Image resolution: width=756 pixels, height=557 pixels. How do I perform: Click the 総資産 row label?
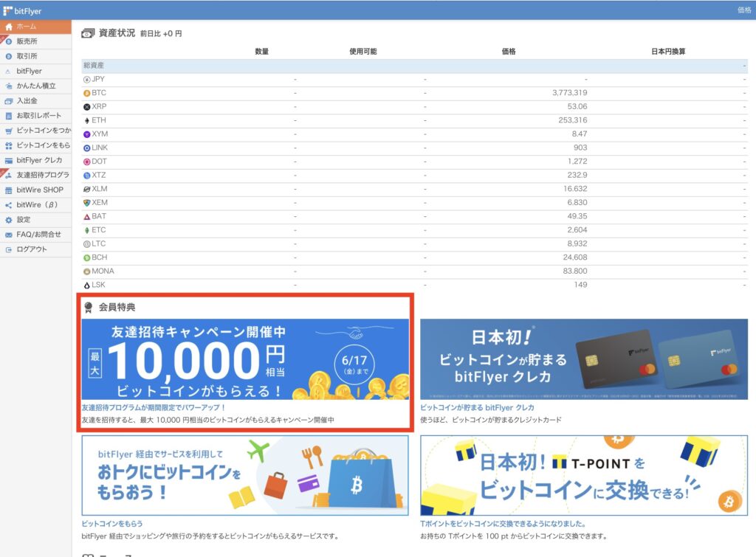point(94,66)
